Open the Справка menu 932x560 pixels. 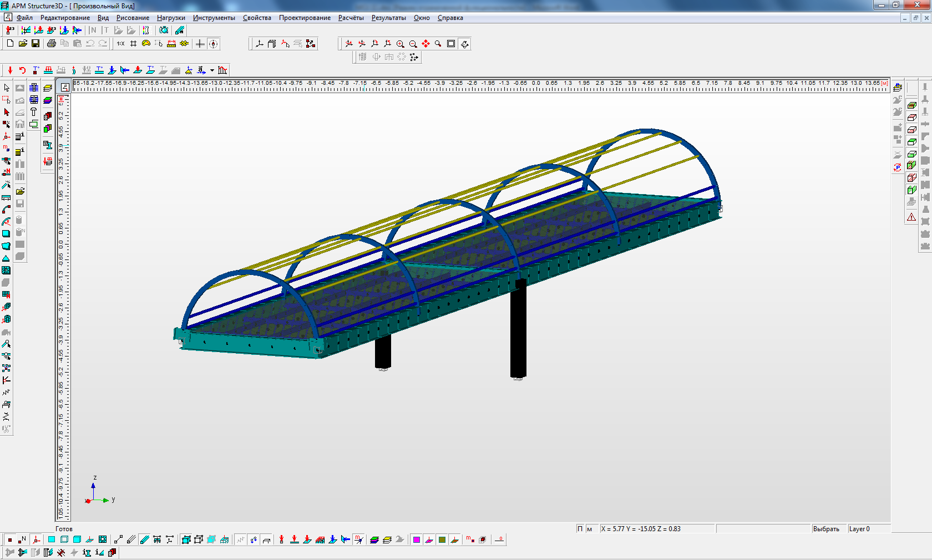tap(450, 18)
